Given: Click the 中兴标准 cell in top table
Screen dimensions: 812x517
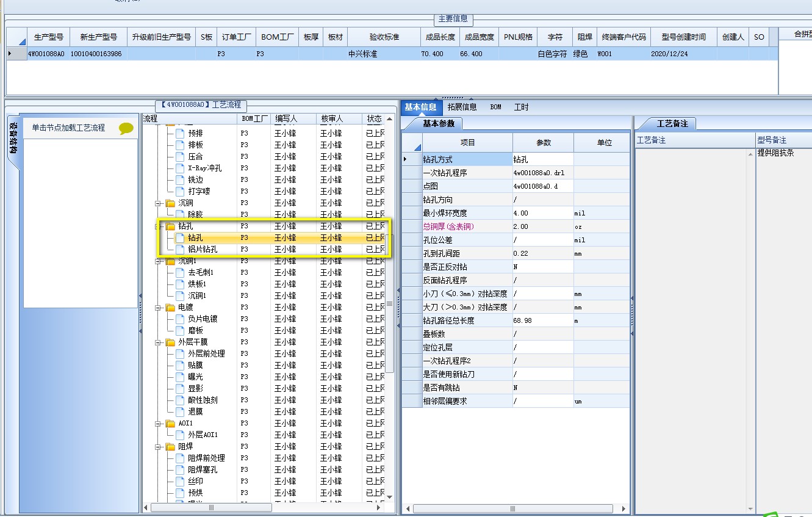Looking at the screenshot, I should coord(384,54).
